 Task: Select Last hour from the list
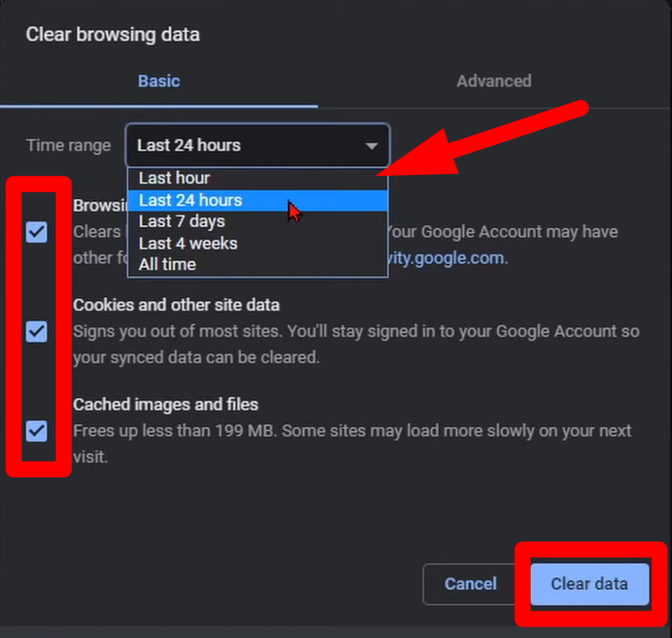174,178
